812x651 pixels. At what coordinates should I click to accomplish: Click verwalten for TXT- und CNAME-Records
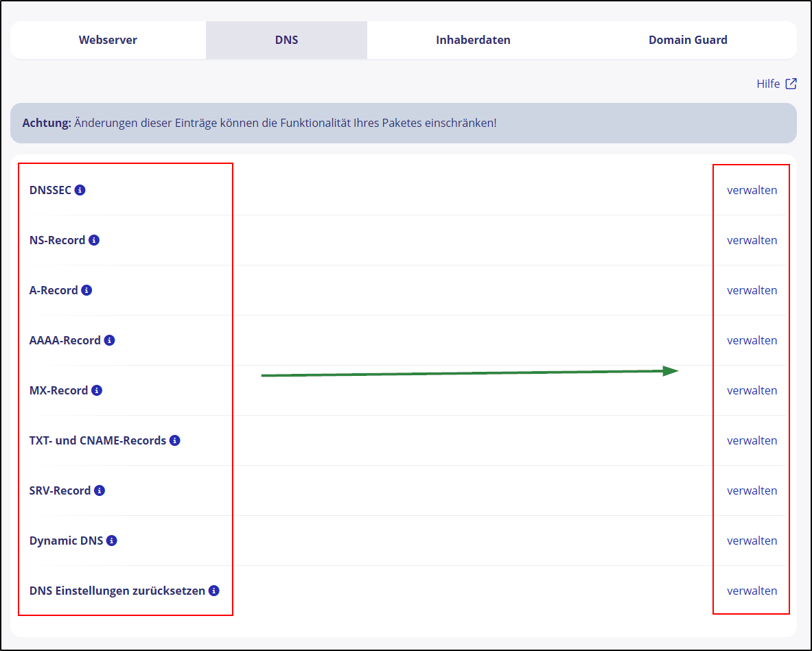coord(752,440)
